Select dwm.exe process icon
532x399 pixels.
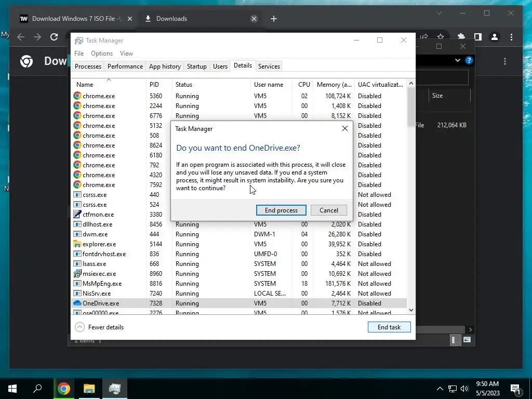tap(77, 234)
